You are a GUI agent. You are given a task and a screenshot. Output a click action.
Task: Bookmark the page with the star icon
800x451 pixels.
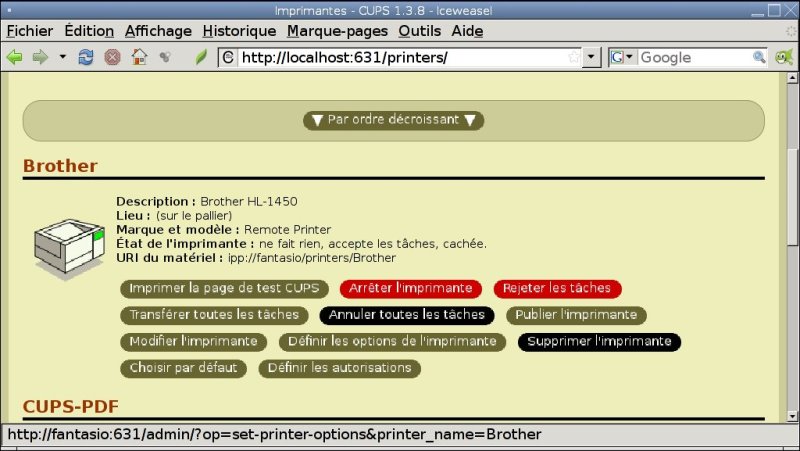click(x=574, y=57)
